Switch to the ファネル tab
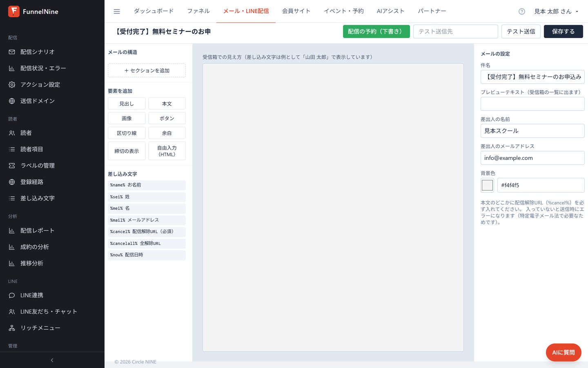Screen dimensions: 588x368 coord(198,11)
